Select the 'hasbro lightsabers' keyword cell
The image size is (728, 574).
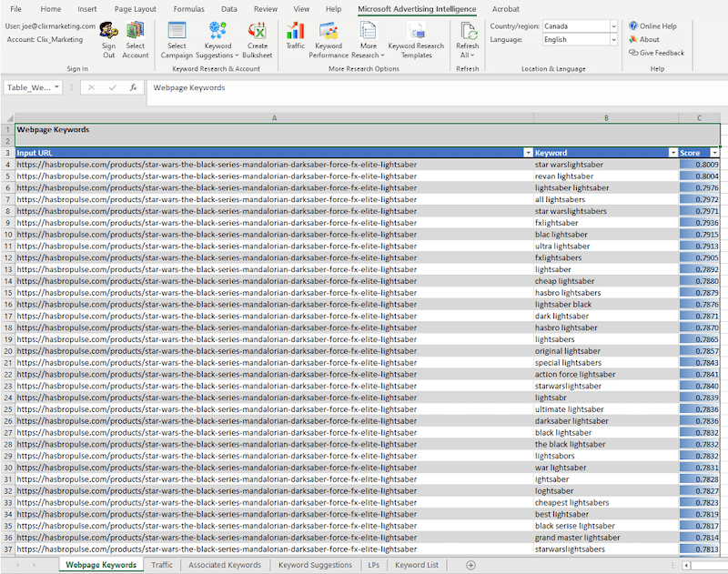tap(606, 293)
